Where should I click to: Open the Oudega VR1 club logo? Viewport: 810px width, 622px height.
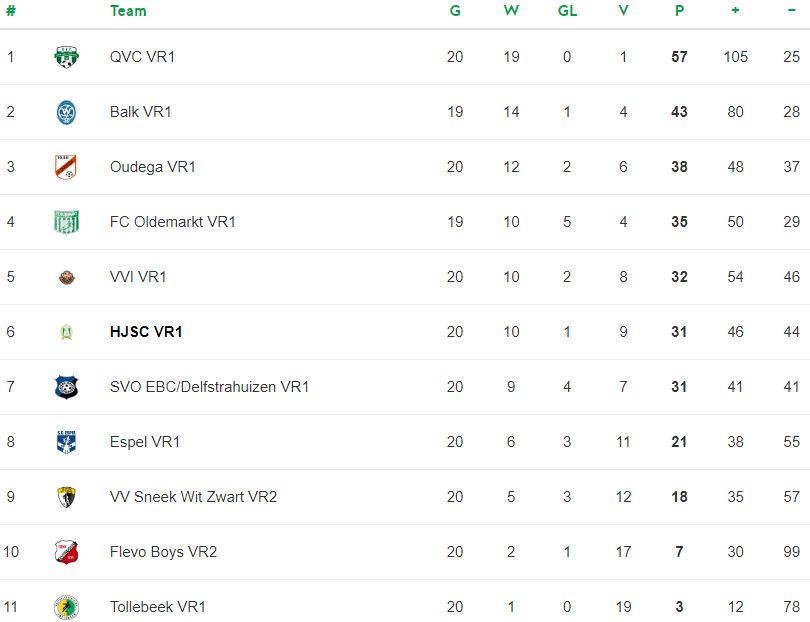tap(66, 167)
